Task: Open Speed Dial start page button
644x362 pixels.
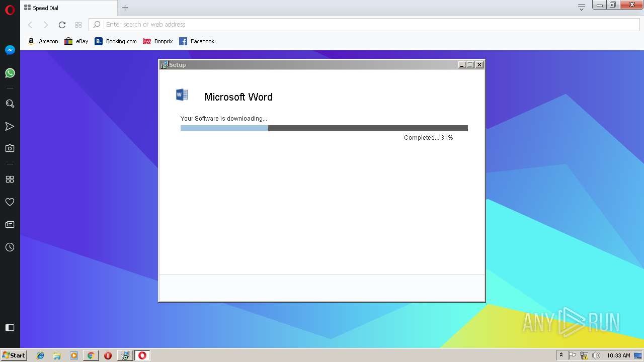Action: [x=78, y=25]
